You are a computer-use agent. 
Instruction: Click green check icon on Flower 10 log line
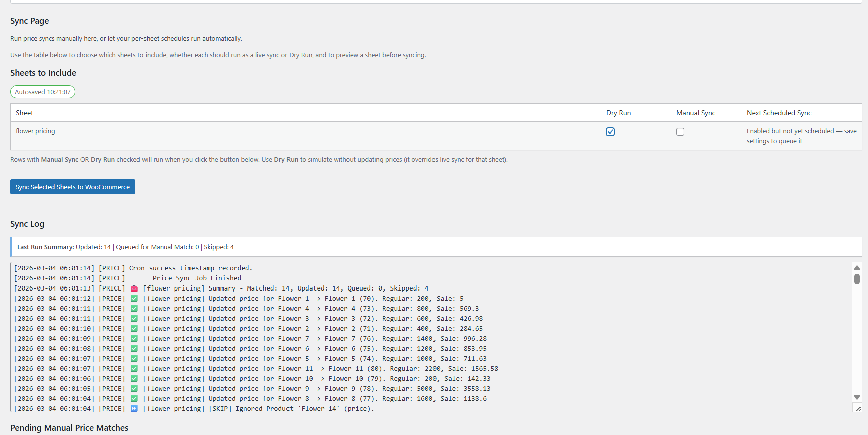coord(134,378)
